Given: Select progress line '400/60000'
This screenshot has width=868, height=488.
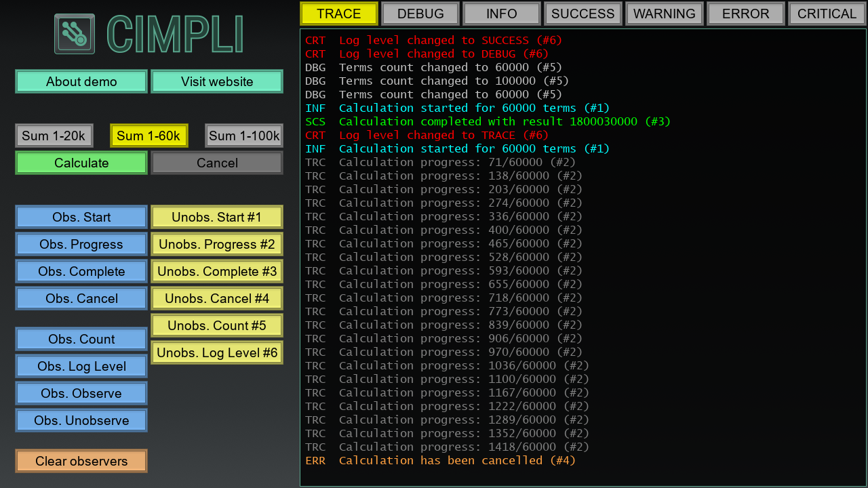Looking at the screenshot, I should pos(444,230).
